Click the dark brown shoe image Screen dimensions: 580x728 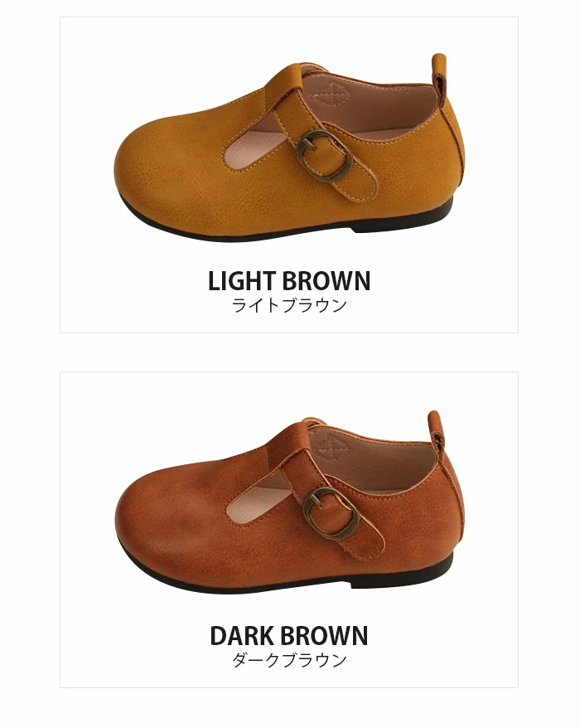[289, 502]
